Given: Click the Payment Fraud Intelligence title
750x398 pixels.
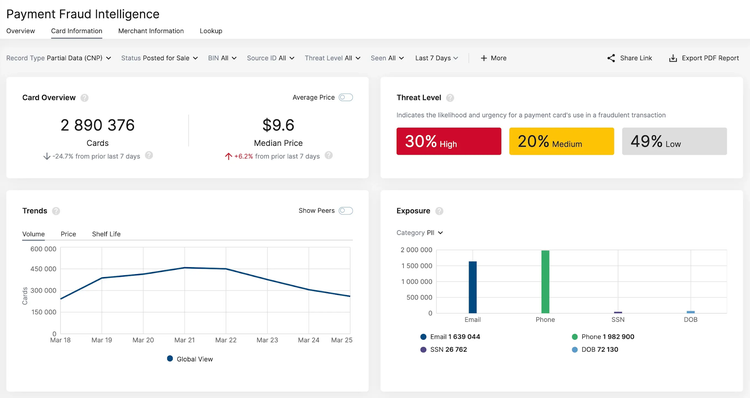Looking at the screenshot, I should (83, 14).
